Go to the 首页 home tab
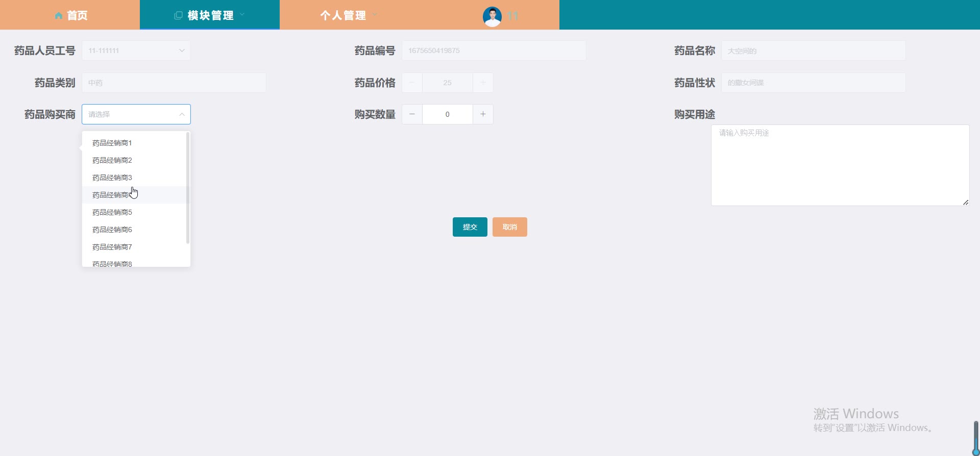 click(70, 15)
